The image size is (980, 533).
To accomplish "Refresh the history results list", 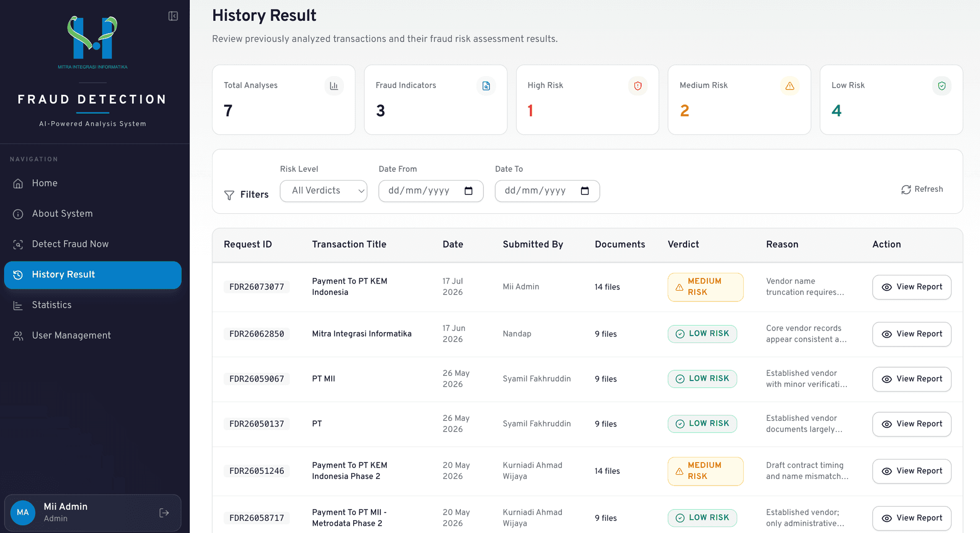I will [922, 189].
